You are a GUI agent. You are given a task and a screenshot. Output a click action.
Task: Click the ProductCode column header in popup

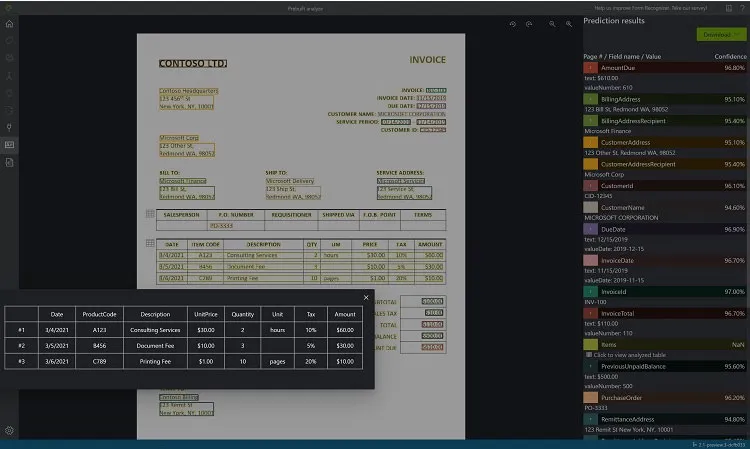click(x=99, y=314)
